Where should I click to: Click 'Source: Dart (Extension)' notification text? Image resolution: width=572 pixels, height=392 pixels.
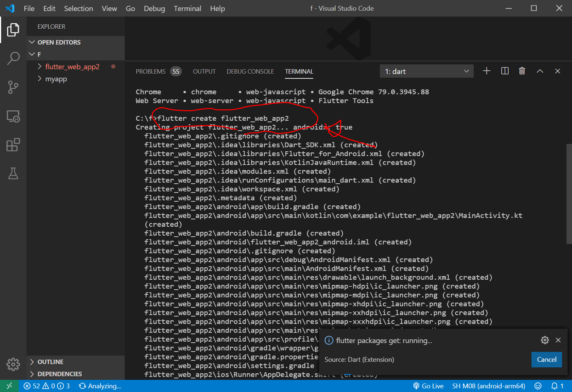click(x=359, y=360)
